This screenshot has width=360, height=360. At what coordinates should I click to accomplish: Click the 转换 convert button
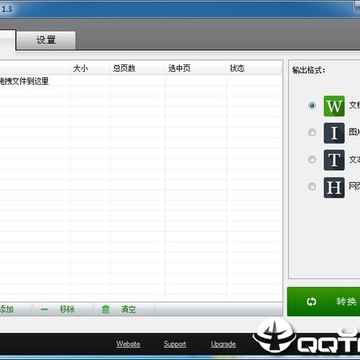click(x=324, y=302)
